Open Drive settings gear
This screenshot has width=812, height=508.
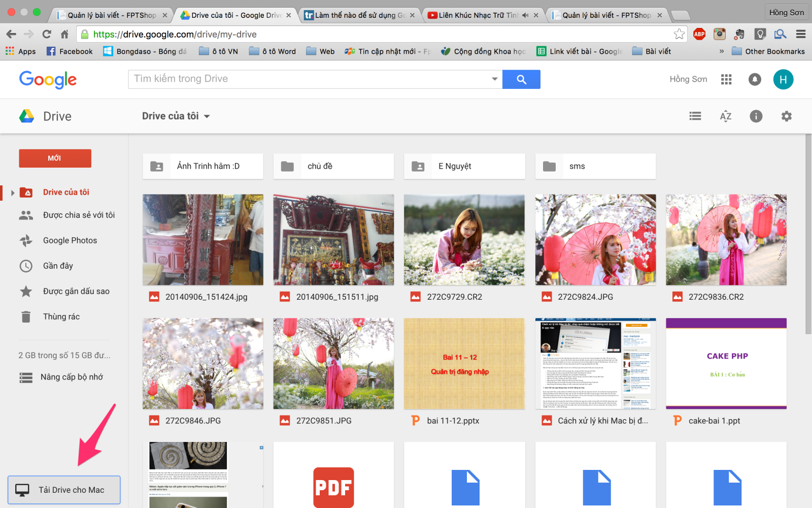(x=786, y=116)
